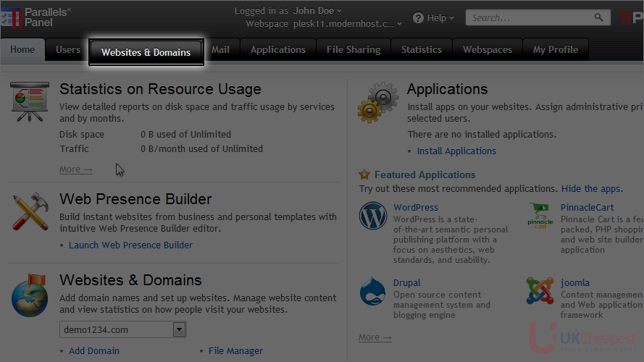The image size is (644, 362).
Task: Click the Parallels Panel logo
Action: coord(35,17)
